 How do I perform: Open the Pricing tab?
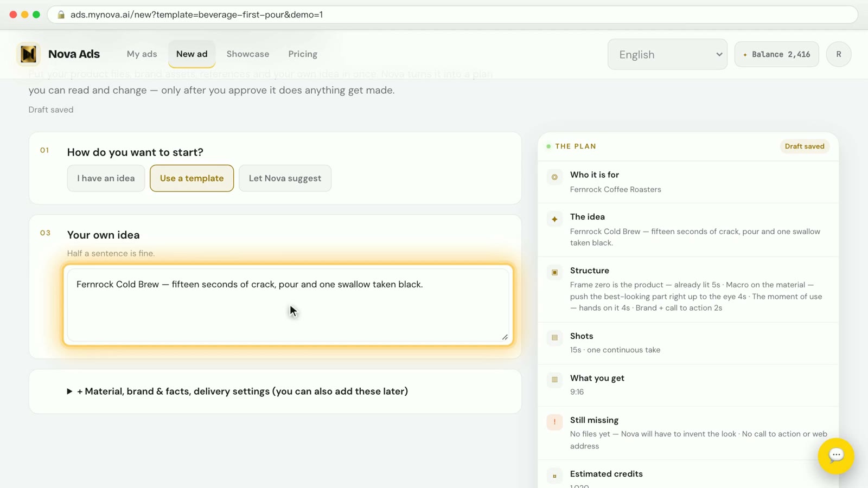(x=303, y=54)
